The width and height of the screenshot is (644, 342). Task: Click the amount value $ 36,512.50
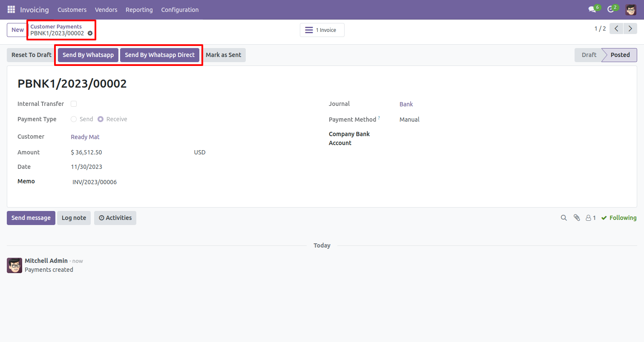pos(86,152)
